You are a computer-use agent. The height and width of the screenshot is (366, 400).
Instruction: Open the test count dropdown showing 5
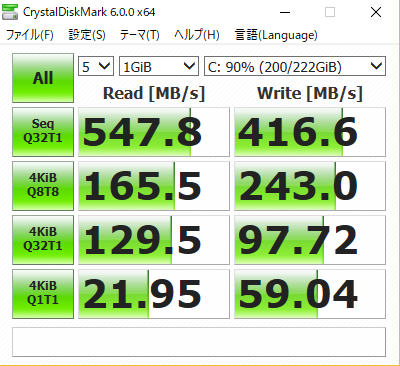[96, 66]
